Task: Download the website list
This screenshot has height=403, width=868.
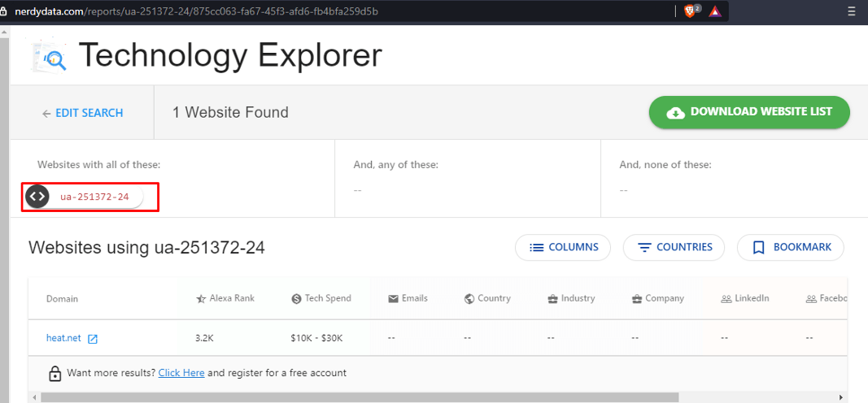Action: click(x=749, y=112)
